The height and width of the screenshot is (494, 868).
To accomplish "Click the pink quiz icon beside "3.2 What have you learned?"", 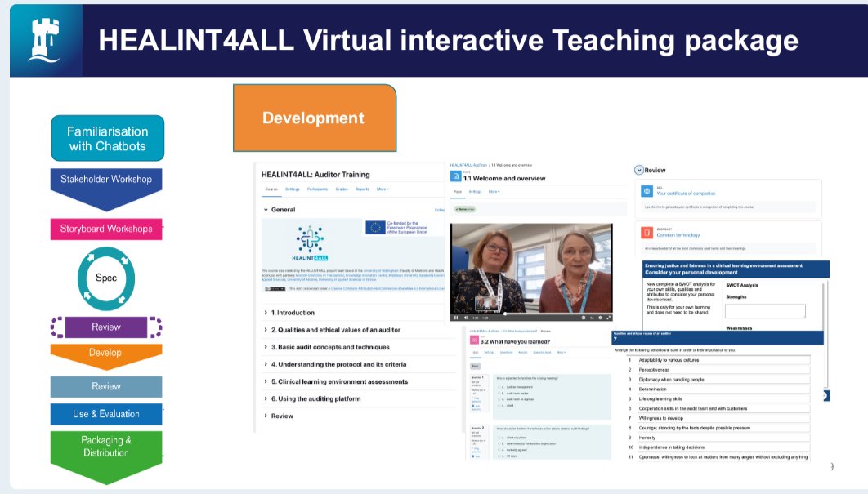I will (x=474, y=339).
